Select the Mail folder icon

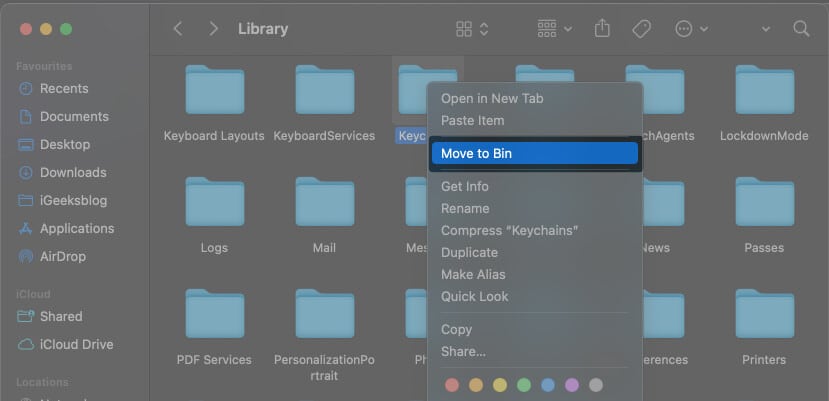pos(325,202)
